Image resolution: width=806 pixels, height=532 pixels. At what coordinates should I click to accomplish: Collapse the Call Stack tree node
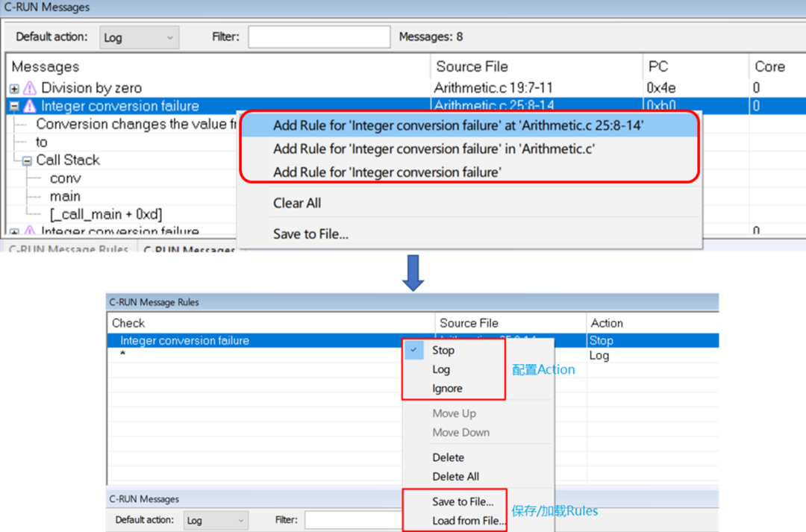click(x=27, y=160)
